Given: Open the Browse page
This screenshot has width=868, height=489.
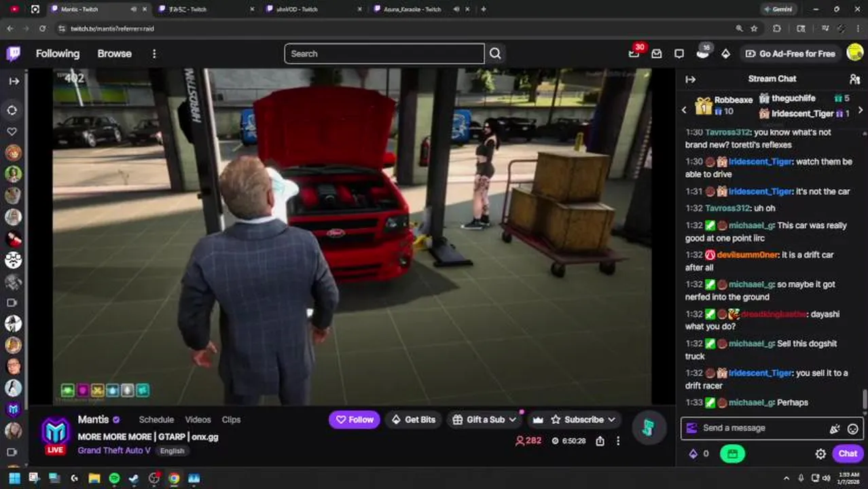Looking at the screenshot, I should click(x=114, y=54).
